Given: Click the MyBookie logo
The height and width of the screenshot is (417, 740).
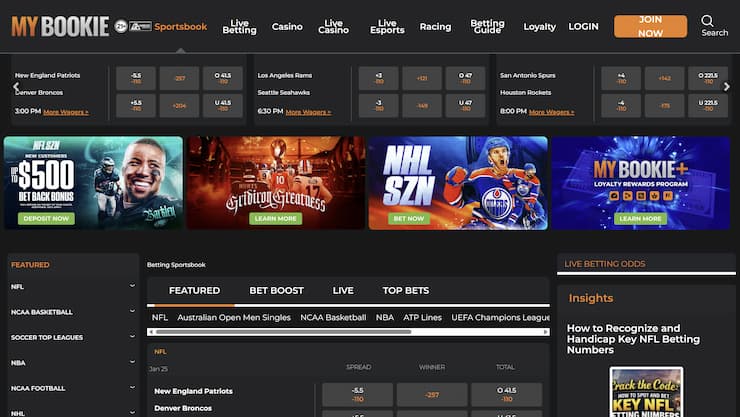Looking at the screenshot, I should point(60,26).
